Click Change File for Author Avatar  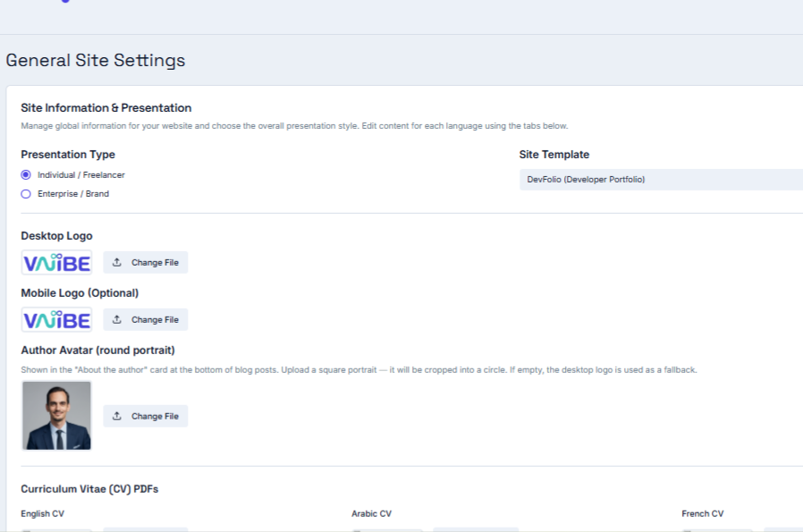click(146, 417)
